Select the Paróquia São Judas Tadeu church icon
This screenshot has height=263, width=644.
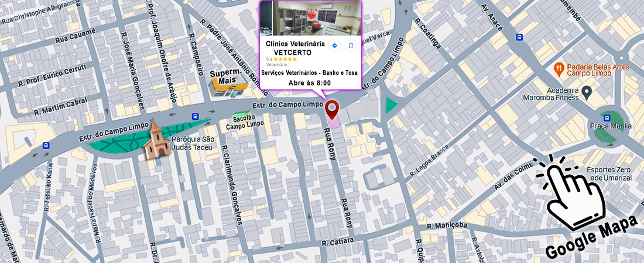156,138
